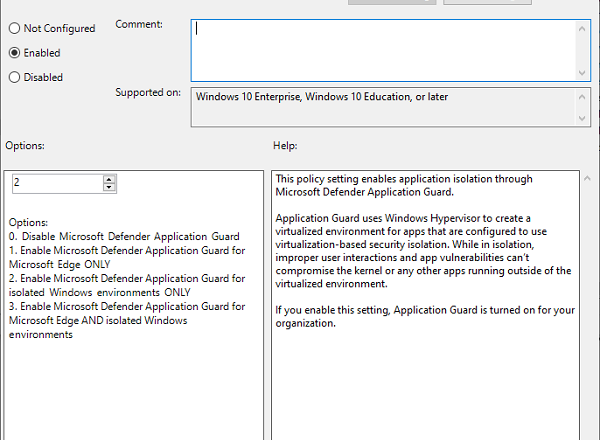Focus the options number field showing 2
Screen dimensions: 600x440
57,183
